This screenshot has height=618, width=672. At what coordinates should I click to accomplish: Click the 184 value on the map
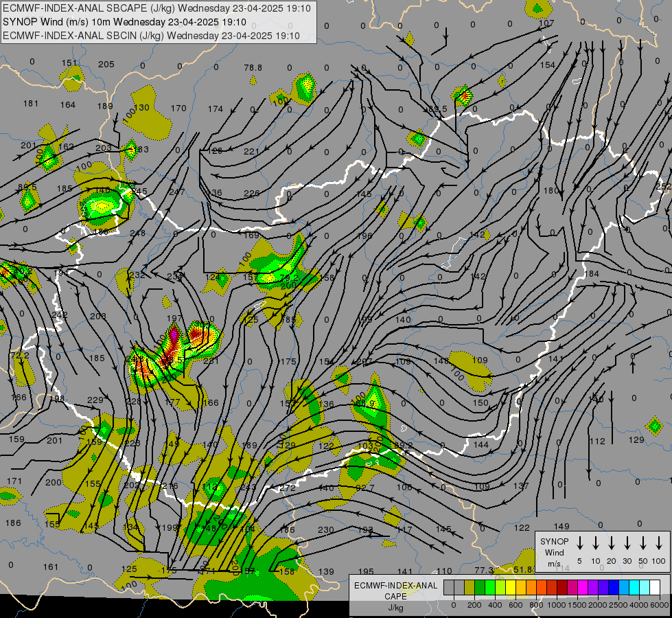pos(592,273)
